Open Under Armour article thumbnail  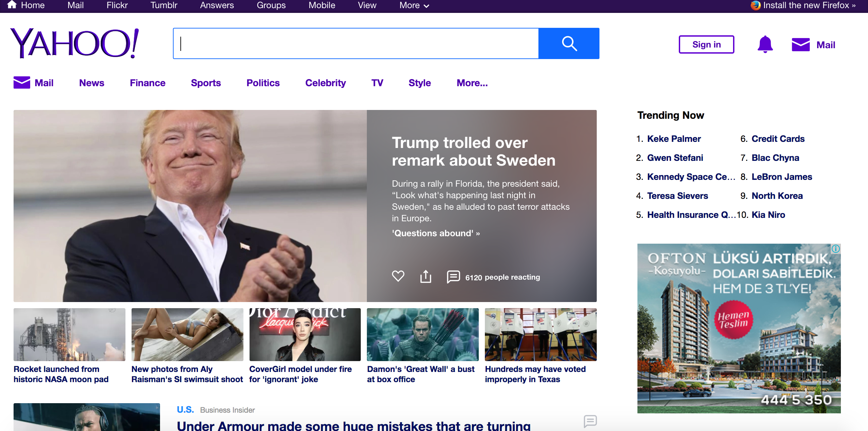pyautogui.click(x=87, y=417)
